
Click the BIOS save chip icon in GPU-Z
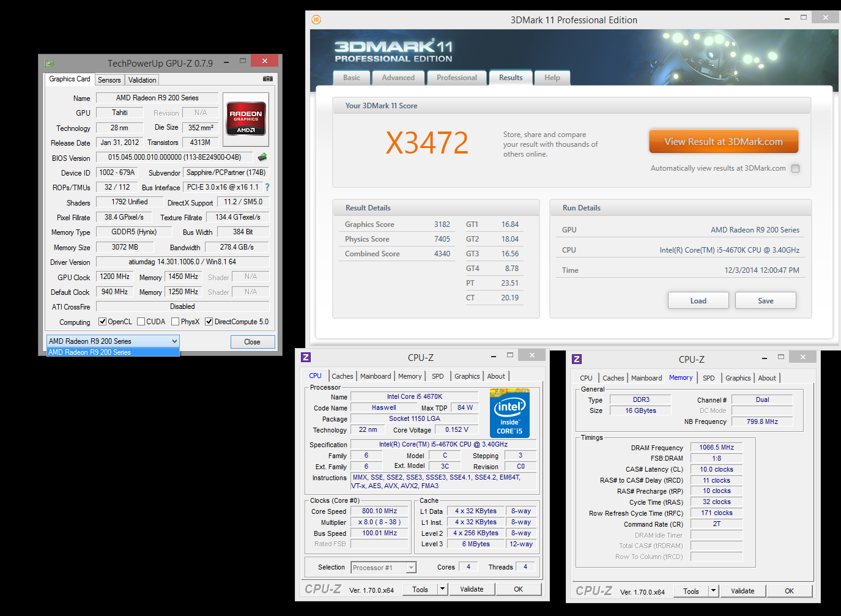click(x=262, y=157)
